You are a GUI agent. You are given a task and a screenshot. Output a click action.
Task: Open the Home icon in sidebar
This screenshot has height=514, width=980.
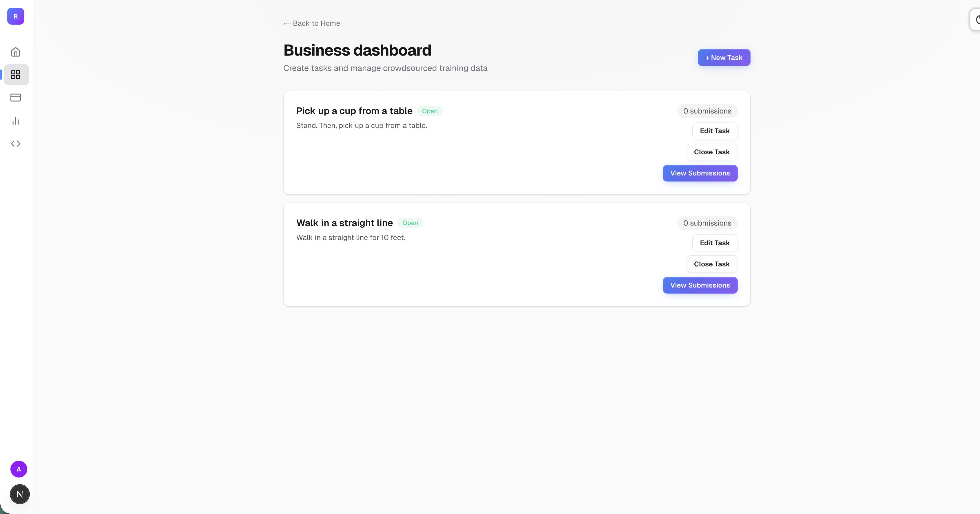[x=16, y=52]
